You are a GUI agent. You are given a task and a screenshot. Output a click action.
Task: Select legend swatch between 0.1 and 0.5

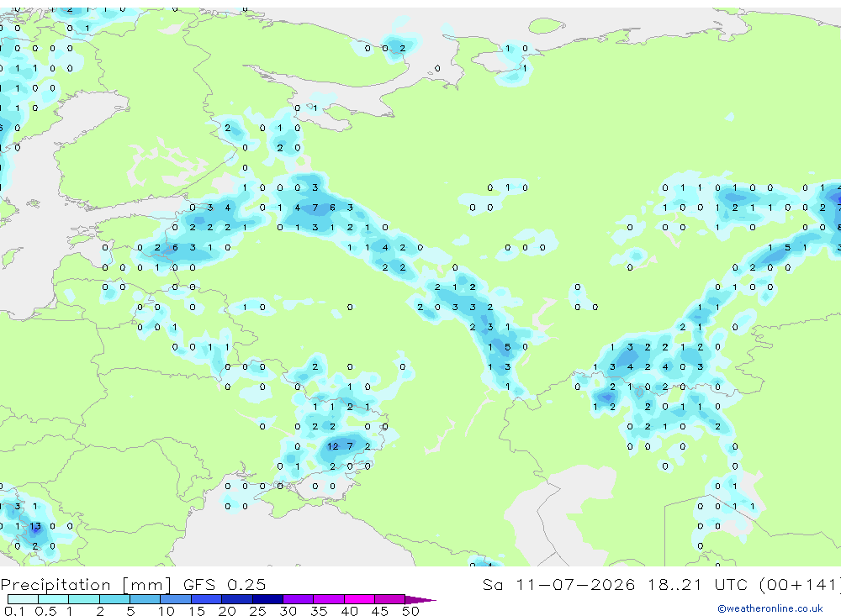pyautogui.click(x=23, y=599)
